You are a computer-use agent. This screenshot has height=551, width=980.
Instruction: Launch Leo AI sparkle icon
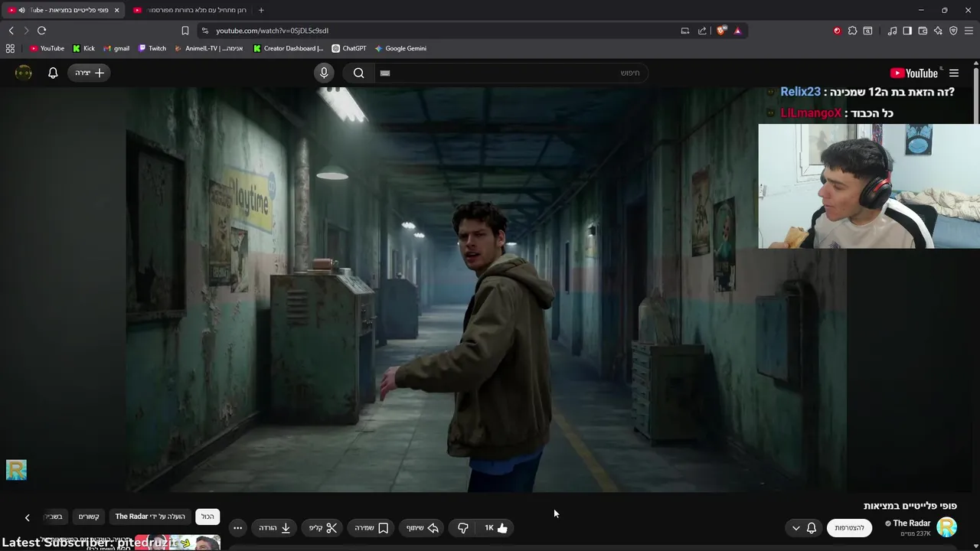tap(938, 31)
